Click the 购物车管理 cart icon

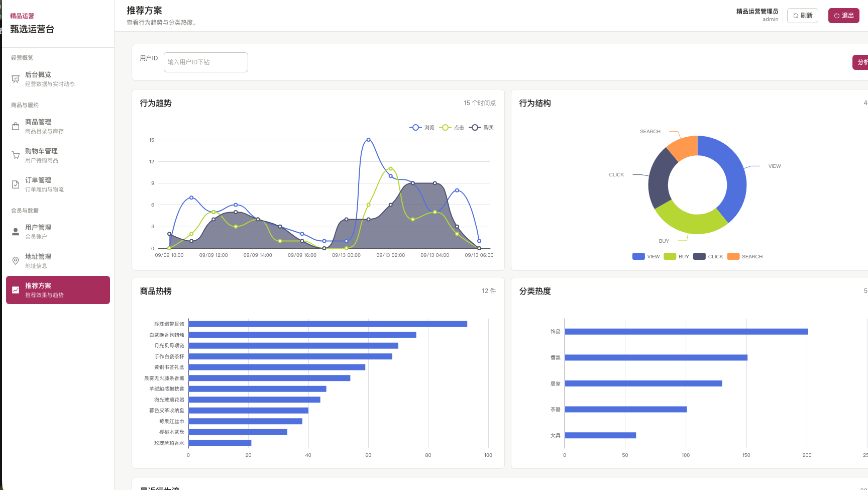pos(16,155)
